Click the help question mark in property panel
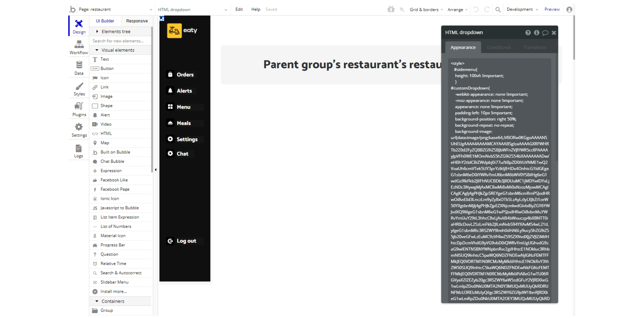644x318 pixels. click(x=528, y=33)
